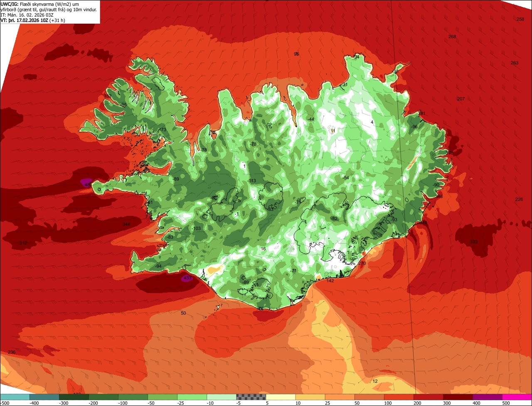Click the teal -500 to -400 legend swatch
Image resolution: width=532 pixels, height=406 pixels.
tap(15, 397)
